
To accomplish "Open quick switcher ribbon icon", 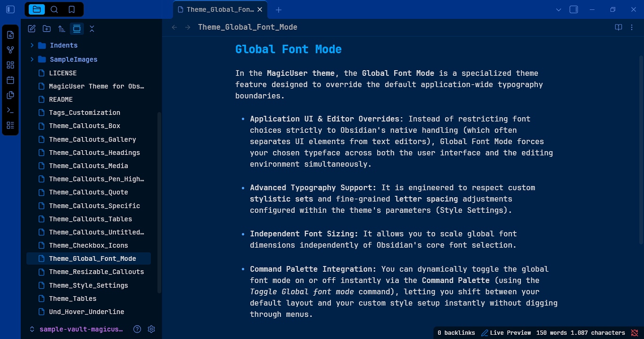I will click(x=10, y=35).
